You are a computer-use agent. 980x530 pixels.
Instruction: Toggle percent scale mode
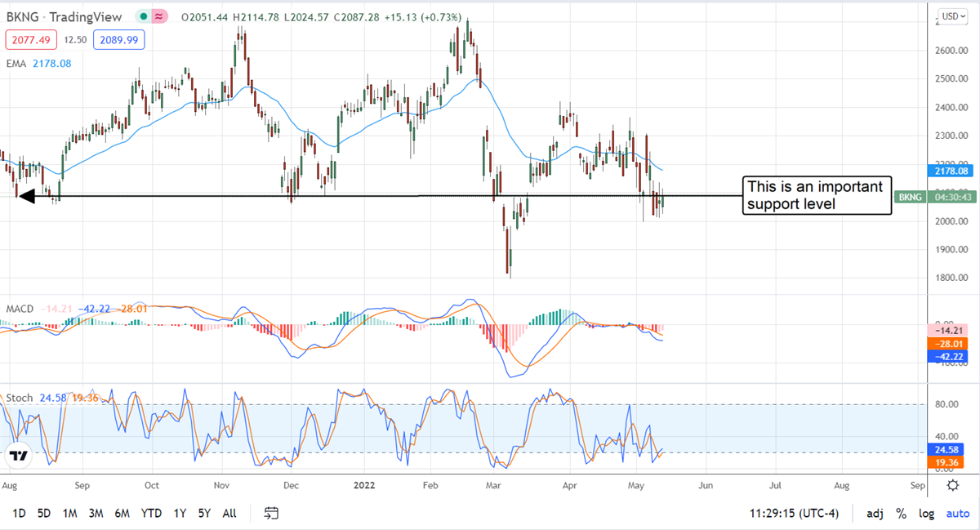pyautogui.click(x=901, y=514)
